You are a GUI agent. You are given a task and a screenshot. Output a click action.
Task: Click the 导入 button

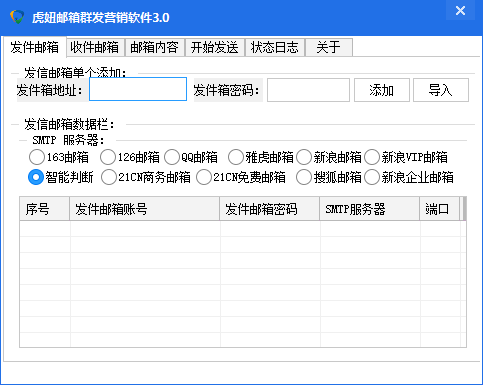click(x=441, y=90)
